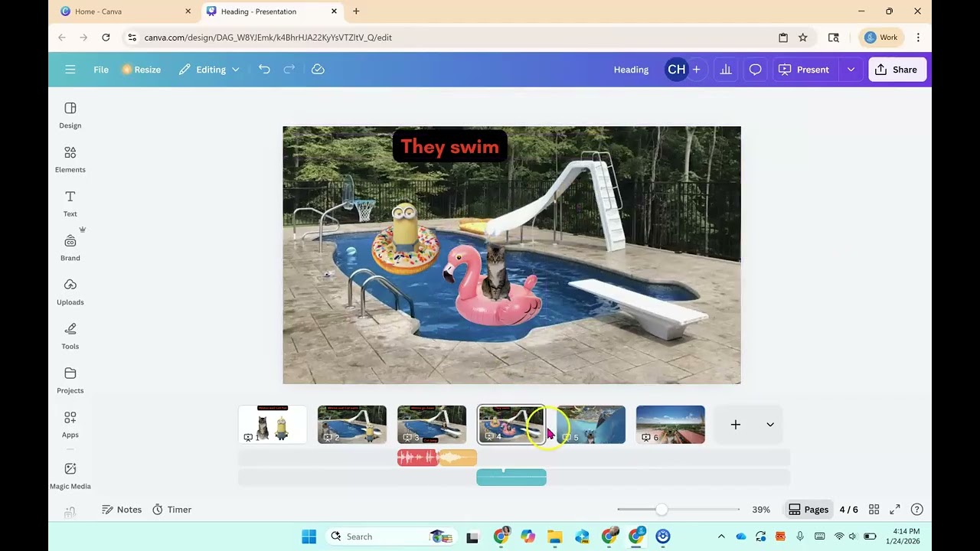Adjust the zoom slider handle
Image resolution: width=980 pixels, height=551 pixels.
tap(661, 510)
